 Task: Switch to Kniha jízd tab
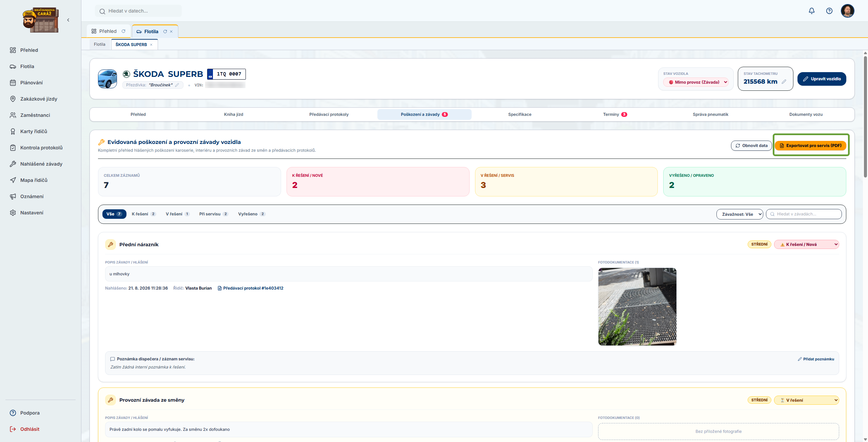click(x=234, y=114)
